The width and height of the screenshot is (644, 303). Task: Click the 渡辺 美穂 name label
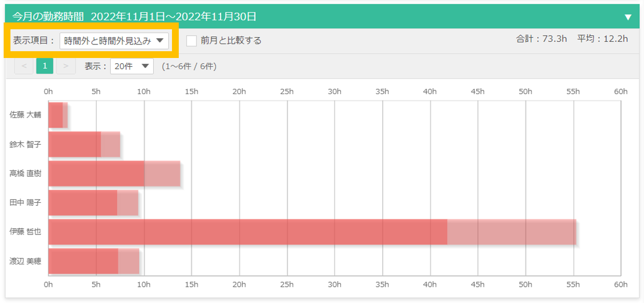(x=25, y=261)
